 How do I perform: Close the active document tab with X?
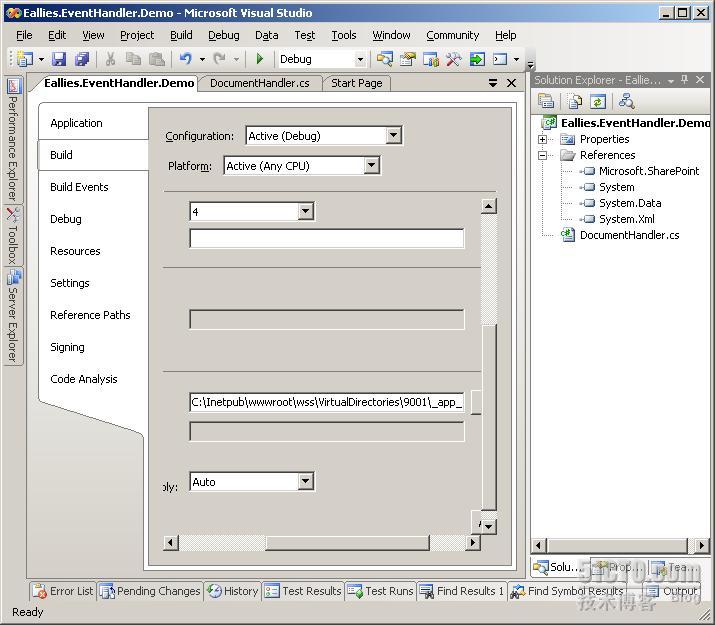click(x=512, y=83)
